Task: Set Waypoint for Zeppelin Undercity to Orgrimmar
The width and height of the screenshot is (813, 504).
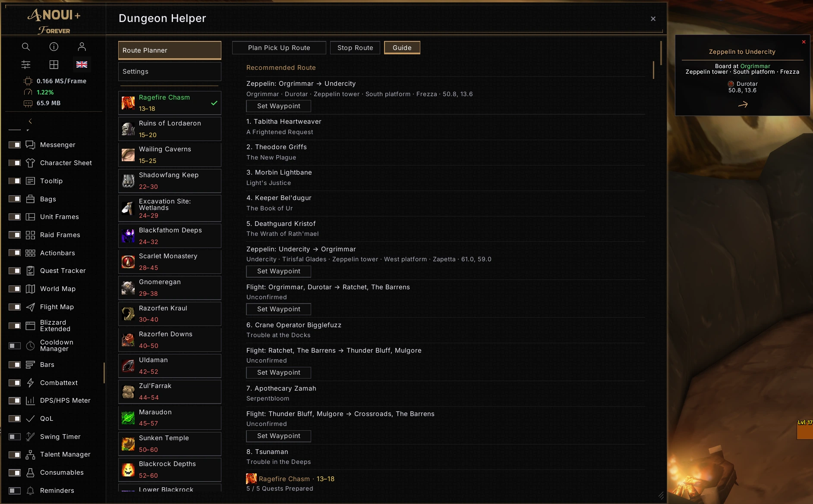Action: 278,271
